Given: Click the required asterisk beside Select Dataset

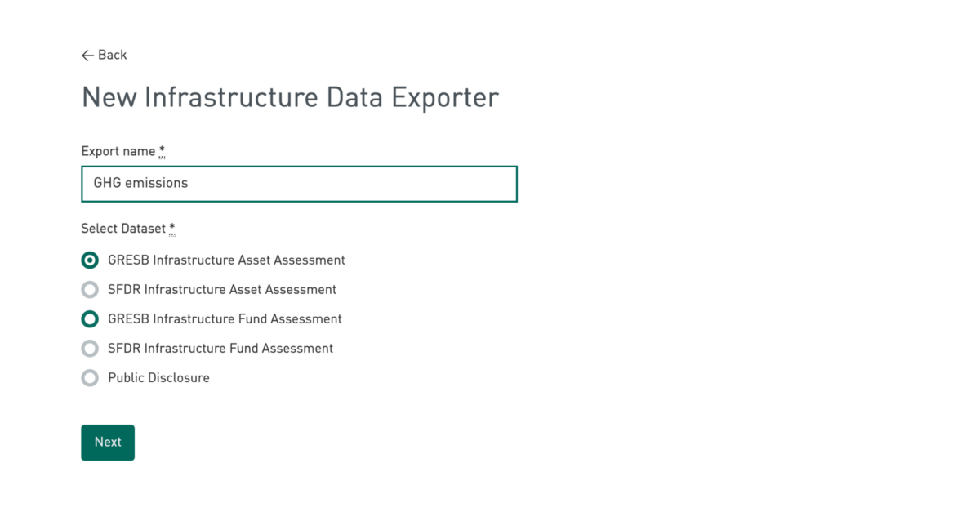Looking at the screenshot, I should point(172,228).
